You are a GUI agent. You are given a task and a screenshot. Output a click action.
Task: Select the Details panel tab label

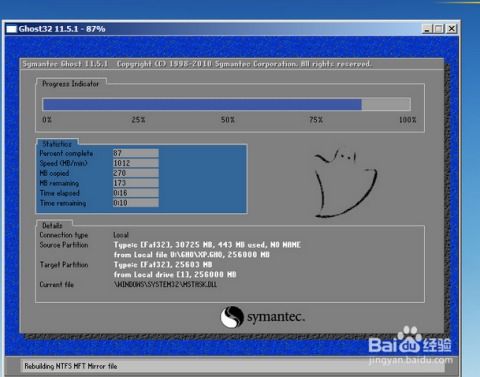(x=52, y=225)
